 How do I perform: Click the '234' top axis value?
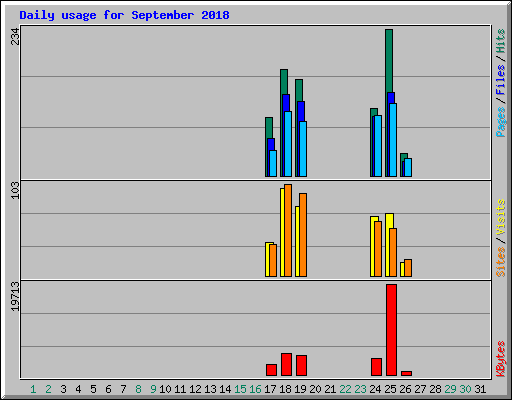(x=15, y=36)
